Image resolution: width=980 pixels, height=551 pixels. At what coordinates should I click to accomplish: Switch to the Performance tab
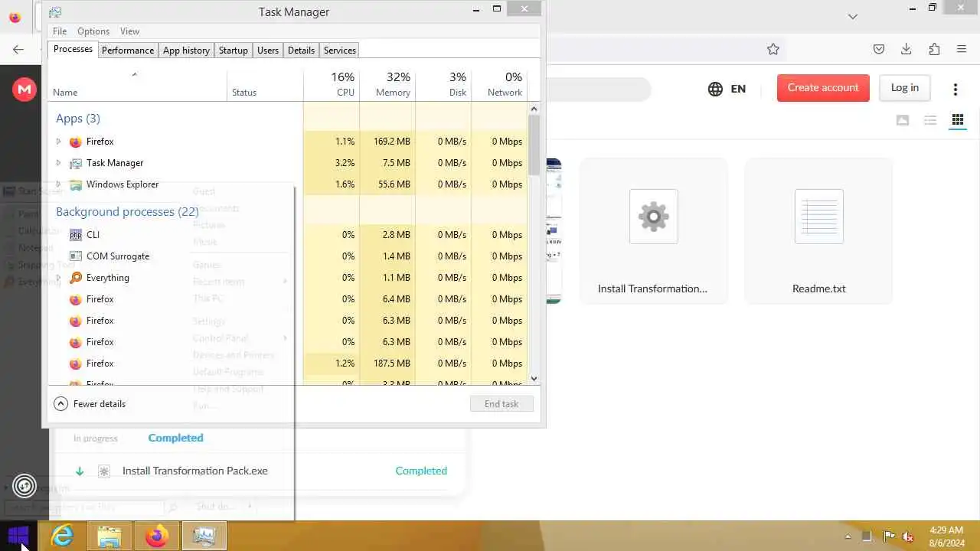(128, 51)
